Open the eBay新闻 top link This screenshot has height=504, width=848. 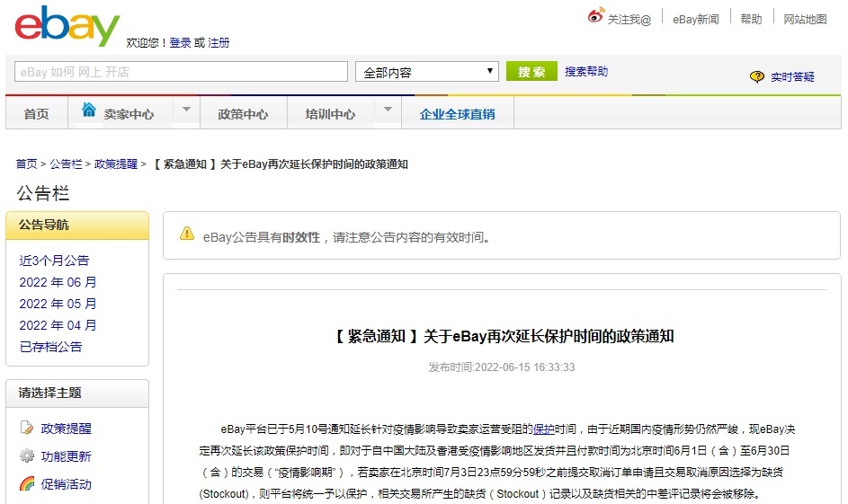695,20
